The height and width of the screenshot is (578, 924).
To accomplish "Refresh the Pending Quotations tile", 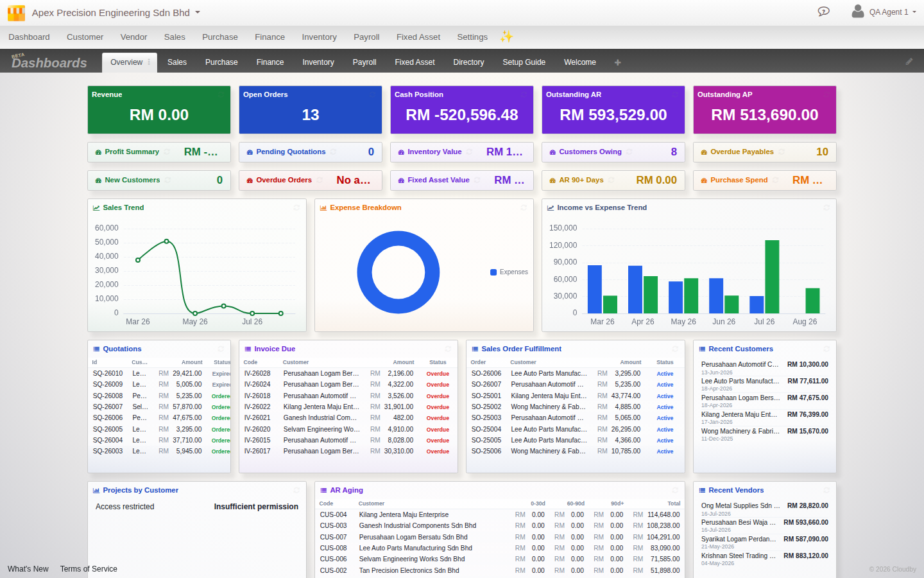I will point(333,152).
